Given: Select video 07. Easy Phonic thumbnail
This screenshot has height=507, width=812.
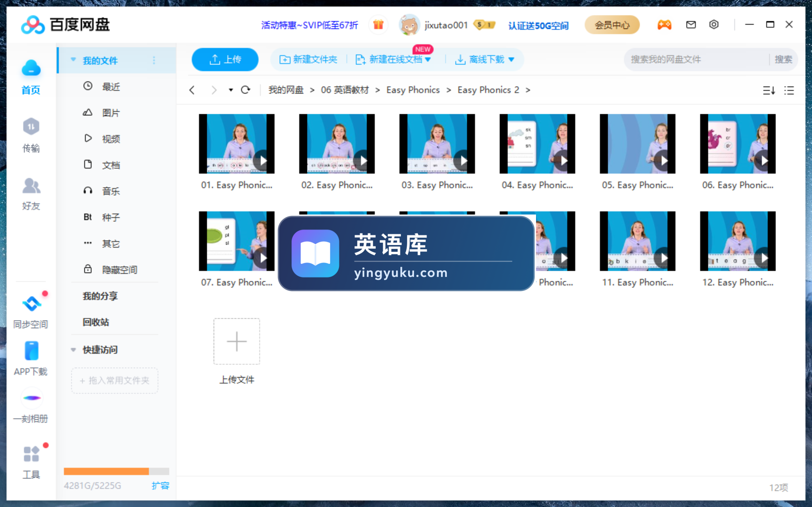Looking at the screenshot, I should (x=237, y=241).
